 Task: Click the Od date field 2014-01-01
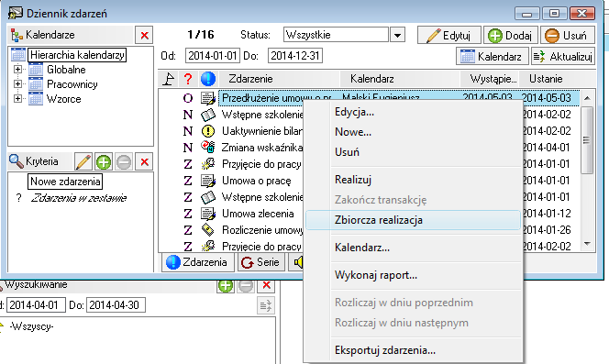[x=213, y=56]
